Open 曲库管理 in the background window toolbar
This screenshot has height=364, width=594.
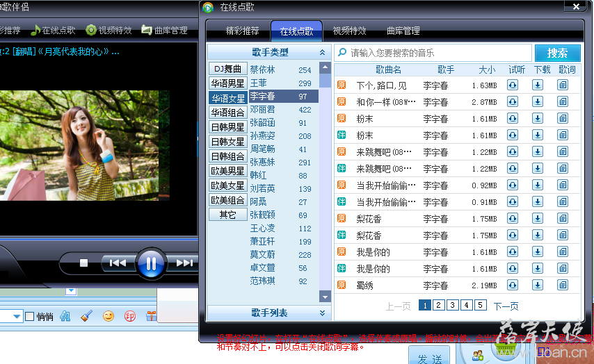click(x=164, y=31)
